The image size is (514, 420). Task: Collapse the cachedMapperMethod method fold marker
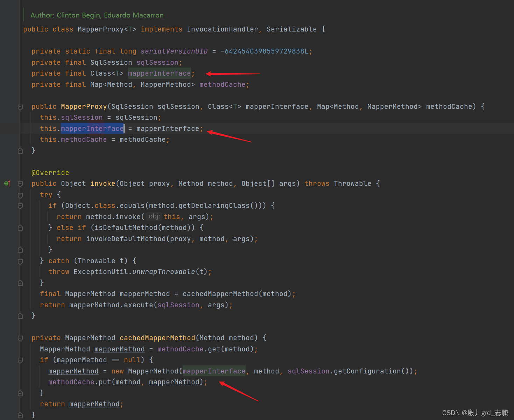pos(20,338)
